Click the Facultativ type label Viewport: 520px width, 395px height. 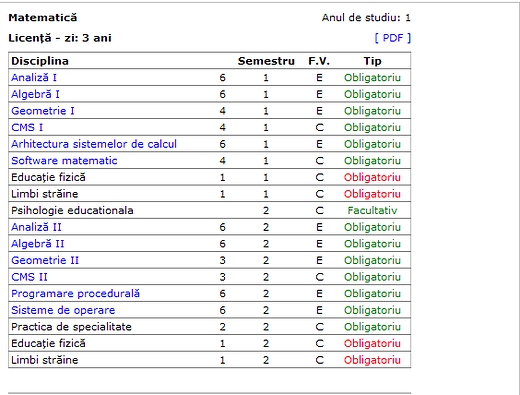click(x=372, y=210)
